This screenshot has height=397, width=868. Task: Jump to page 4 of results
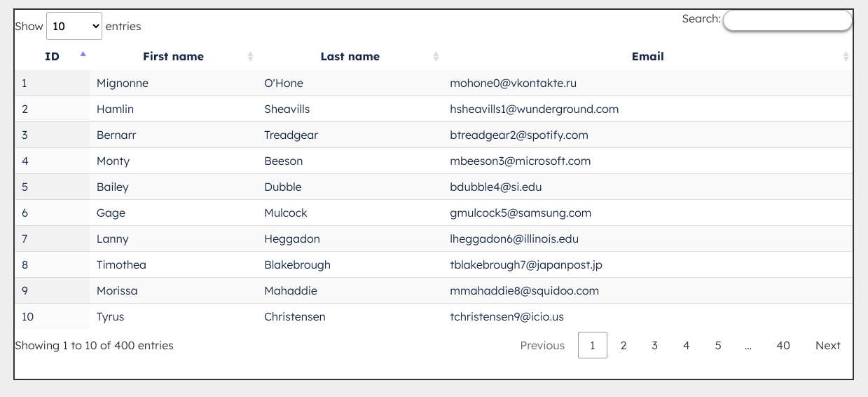point(686,345)
